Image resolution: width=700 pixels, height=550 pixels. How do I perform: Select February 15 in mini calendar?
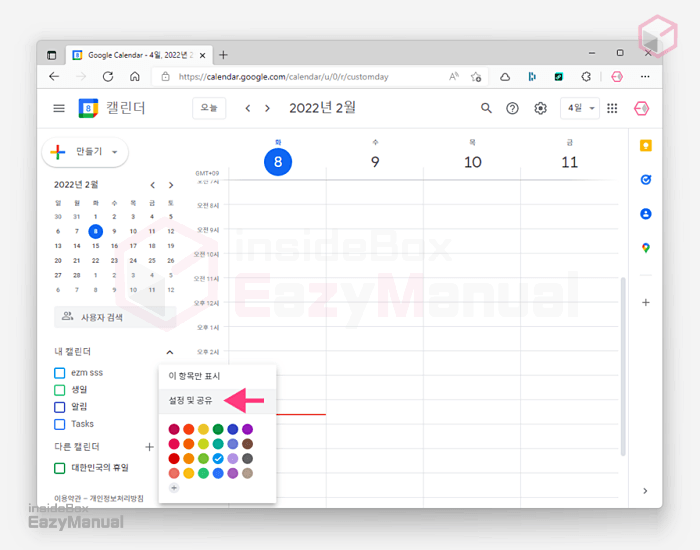pyautogui.click(x=96, y=246)
